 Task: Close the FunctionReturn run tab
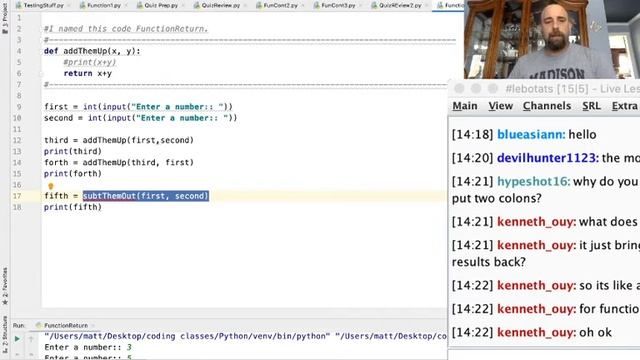[93, 325]
